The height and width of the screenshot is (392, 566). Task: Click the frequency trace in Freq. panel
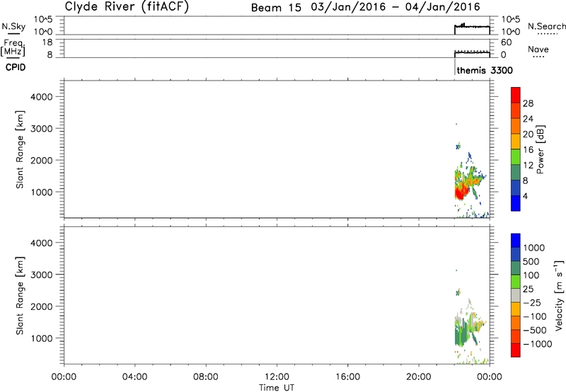point(472,52)
